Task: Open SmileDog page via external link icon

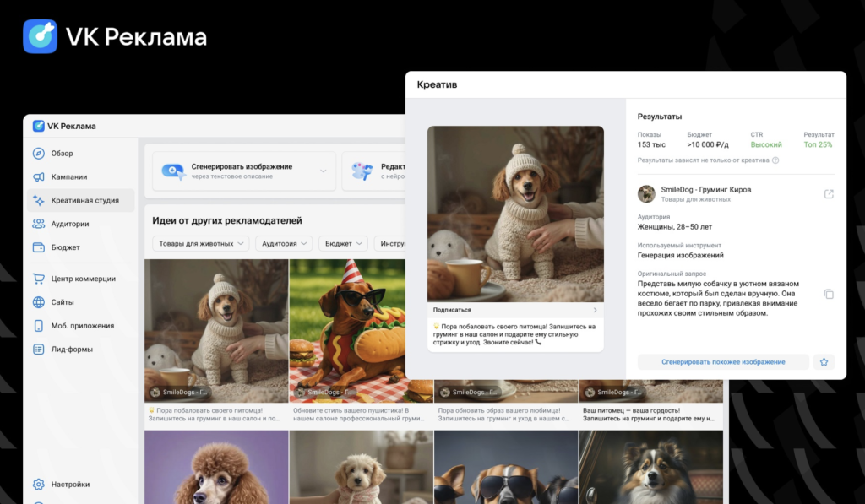Action: [829, 194]
